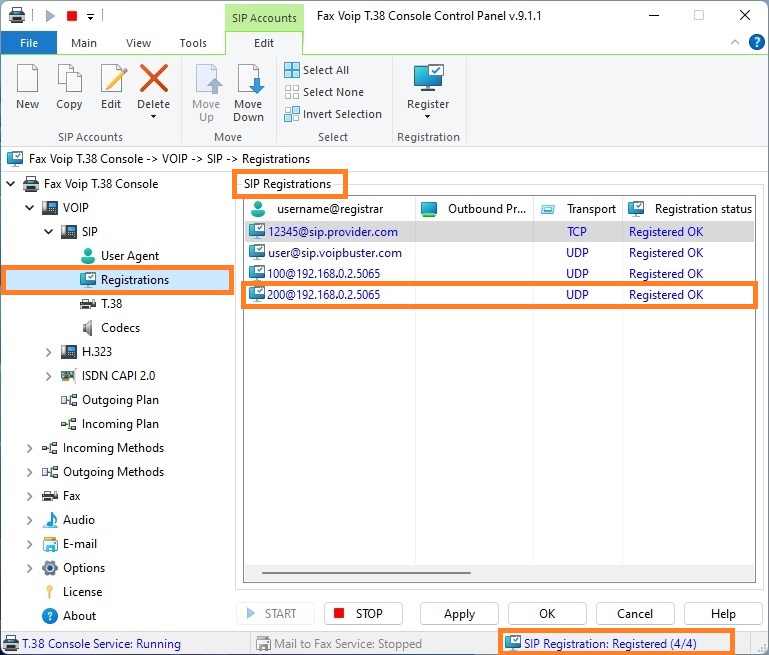The image size is (769, 655).
Task: Click Invert Selection in ribbon
Action: tap(333, 114)
